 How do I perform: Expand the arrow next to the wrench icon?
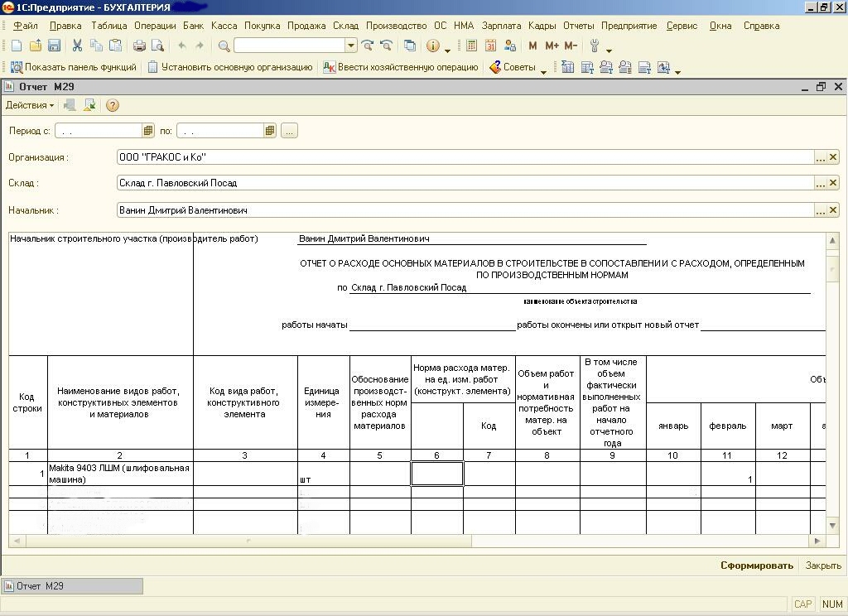[x=609, y=51]
